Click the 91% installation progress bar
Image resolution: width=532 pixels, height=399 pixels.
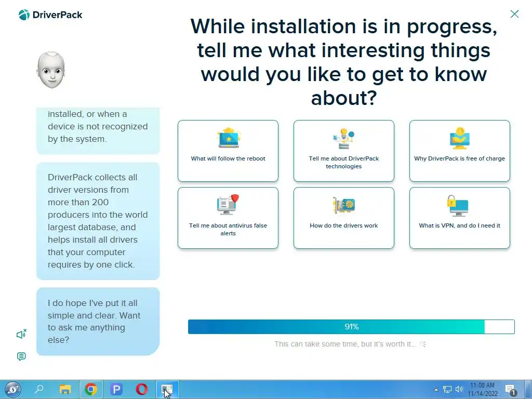[351, 327]
